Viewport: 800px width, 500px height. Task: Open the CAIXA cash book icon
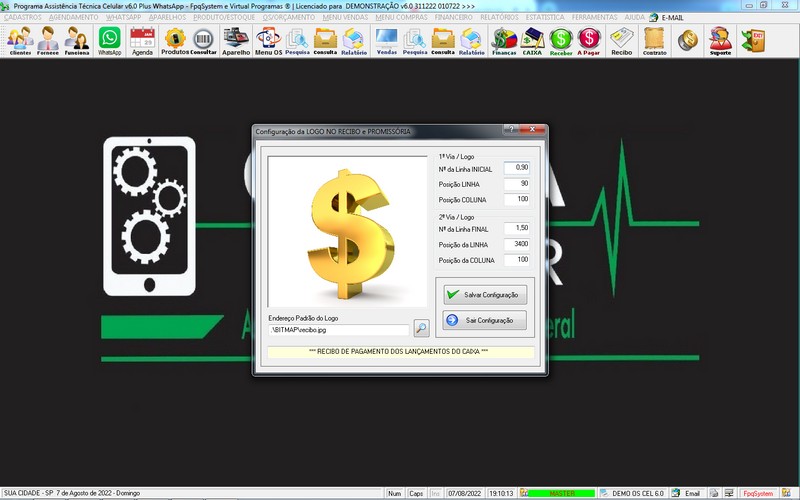point(532,41)
